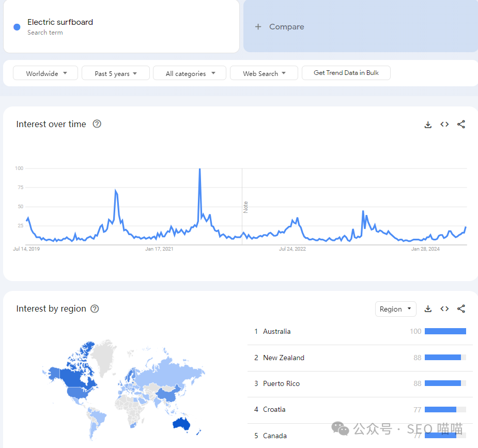Select Australia in the region list

[x=276, y=332]
